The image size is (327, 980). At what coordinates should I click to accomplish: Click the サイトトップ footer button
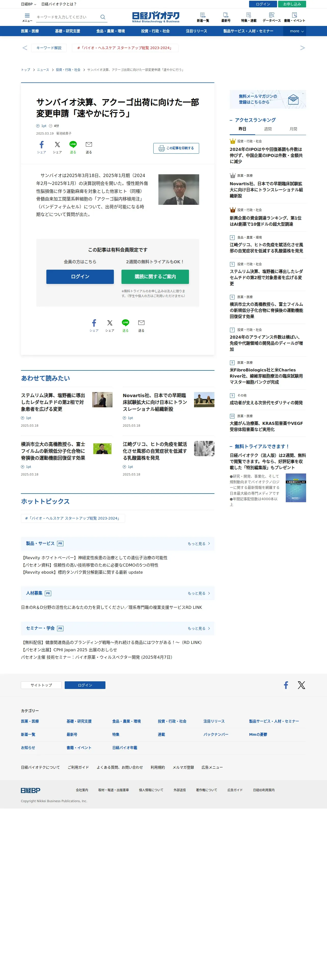click(41, 685)
